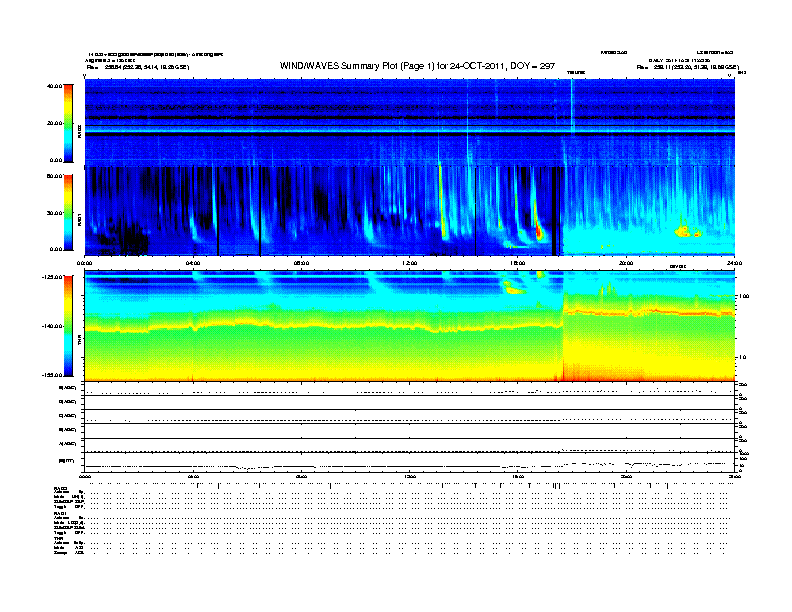Click the RAD1 color scale bar
792x612 pixels.
(x=68, y=213)
